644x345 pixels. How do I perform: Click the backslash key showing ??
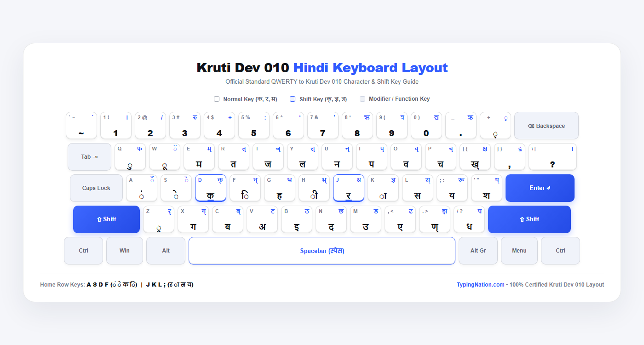coord(552,157)
